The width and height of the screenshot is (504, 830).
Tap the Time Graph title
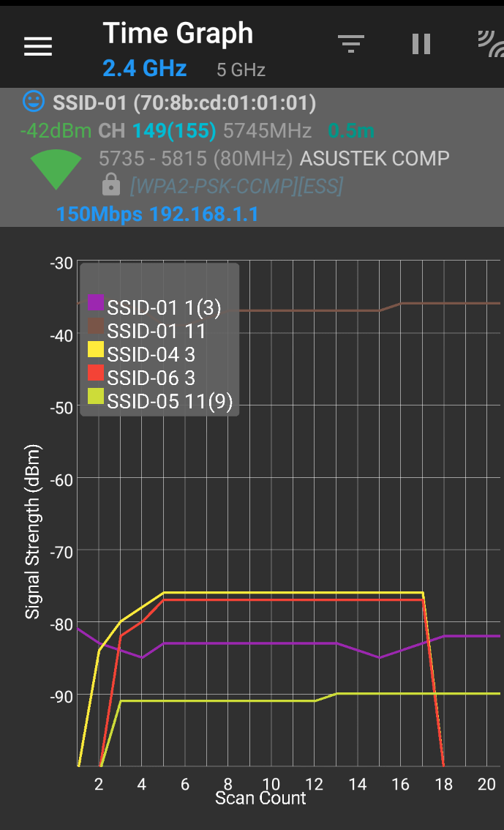coord(178,34)
